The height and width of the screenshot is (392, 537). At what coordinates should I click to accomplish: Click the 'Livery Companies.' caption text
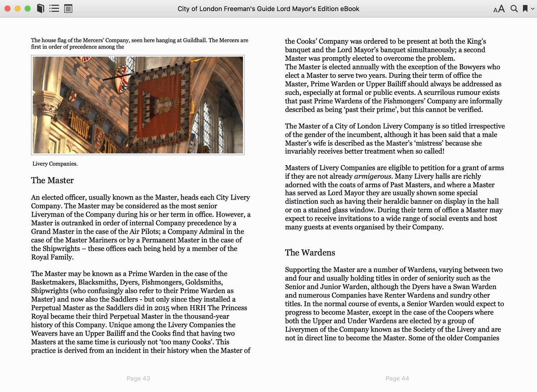pyautogui.click(x=55, y=164)
